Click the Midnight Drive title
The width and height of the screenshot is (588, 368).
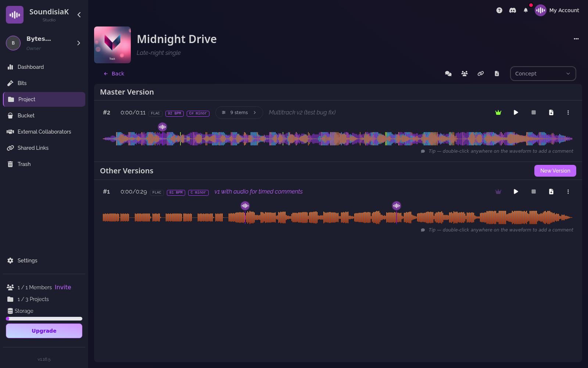(x=177, y=39)
